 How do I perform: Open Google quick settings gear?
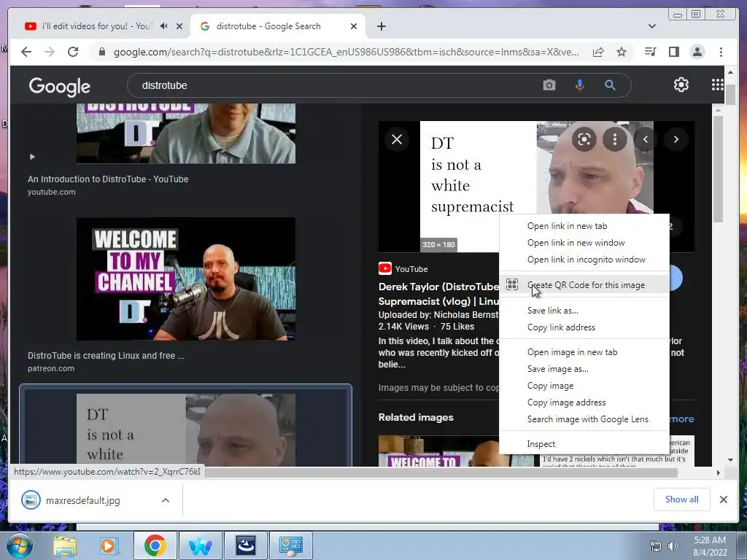681,85
